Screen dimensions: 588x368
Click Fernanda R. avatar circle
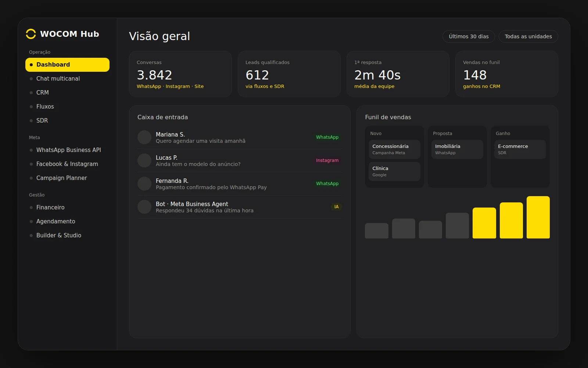[144, 184]
